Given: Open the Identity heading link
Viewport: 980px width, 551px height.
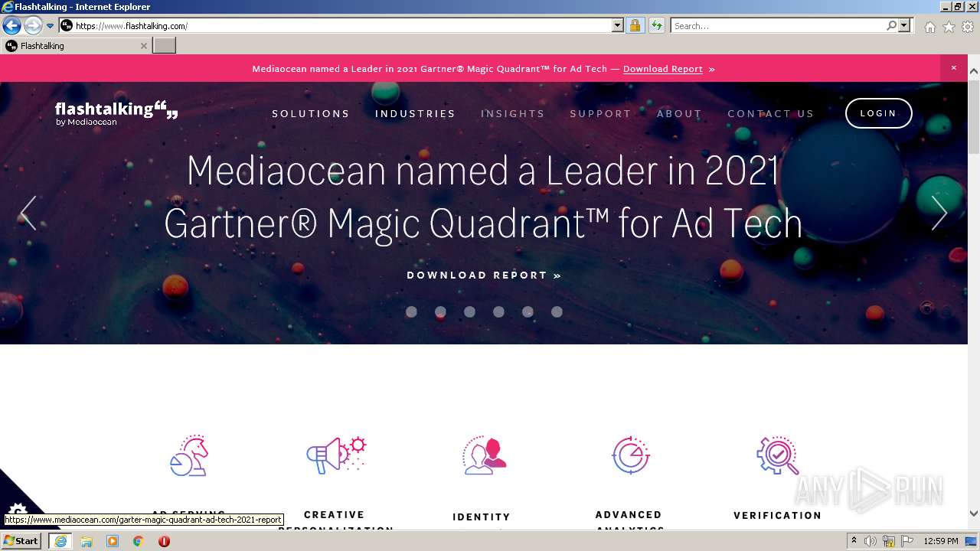Looking at the screenshot, I should 482,517.
